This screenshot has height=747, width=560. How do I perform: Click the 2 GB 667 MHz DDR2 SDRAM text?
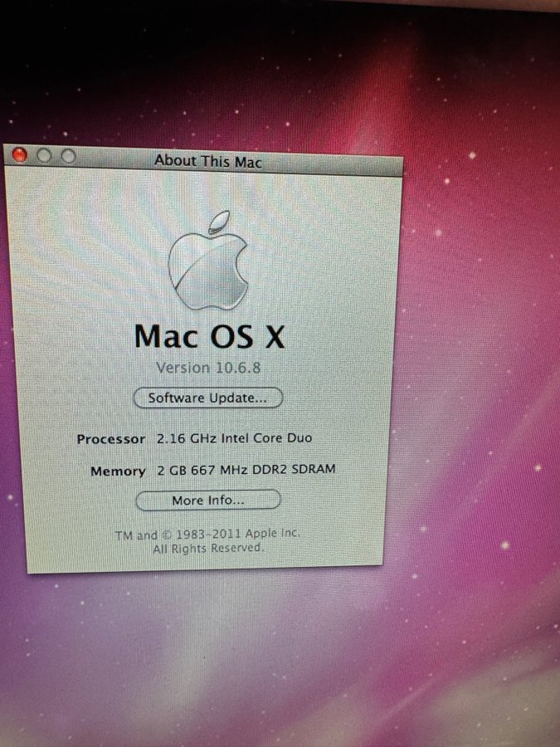[x=246, y=471]
